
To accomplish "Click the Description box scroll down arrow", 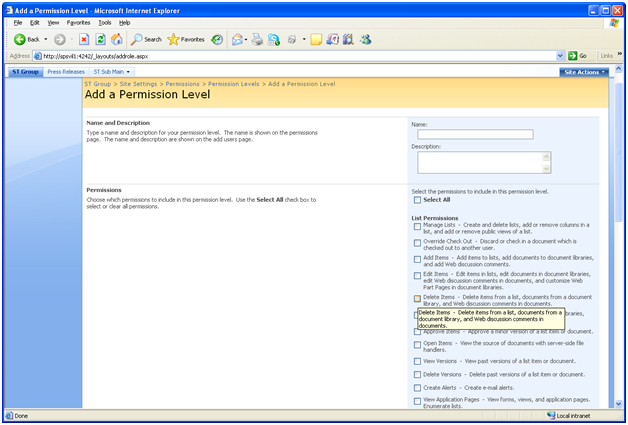I will coord(547,169).
